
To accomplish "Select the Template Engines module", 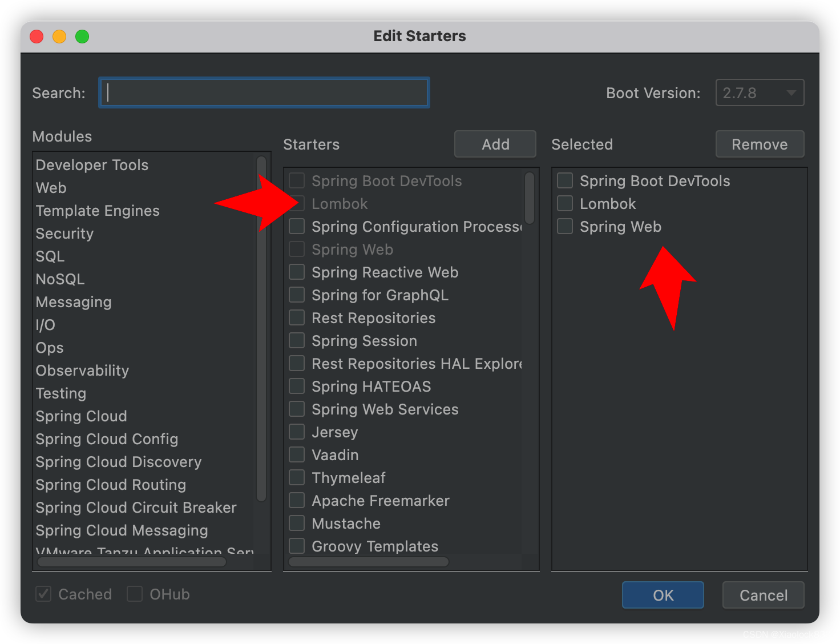I will pyautogui.click(x=98, y=211).
